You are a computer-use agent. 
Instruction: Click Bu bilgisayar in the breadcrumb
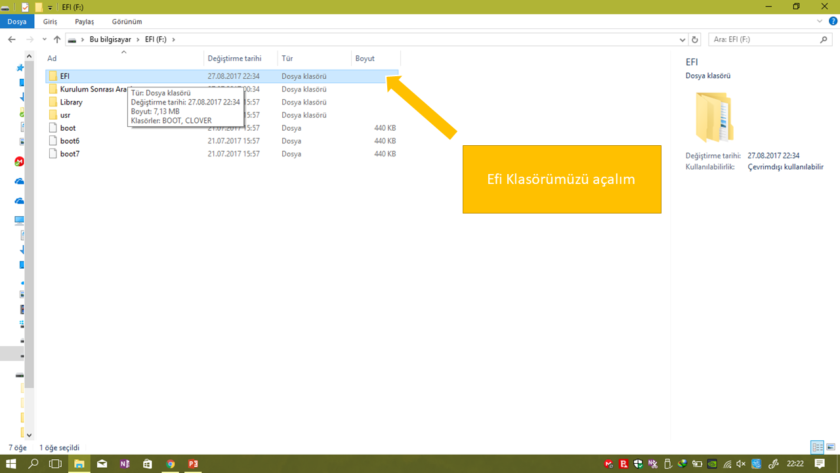pos(110,40)
